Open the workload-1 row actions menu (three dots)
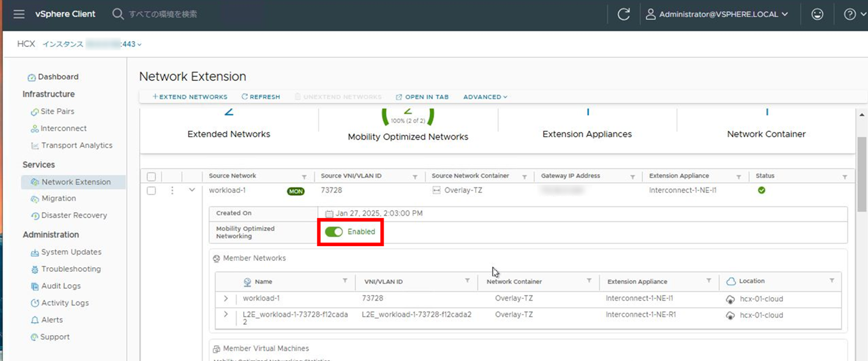The height and width of the screenshot is (361, 868). 172,190
